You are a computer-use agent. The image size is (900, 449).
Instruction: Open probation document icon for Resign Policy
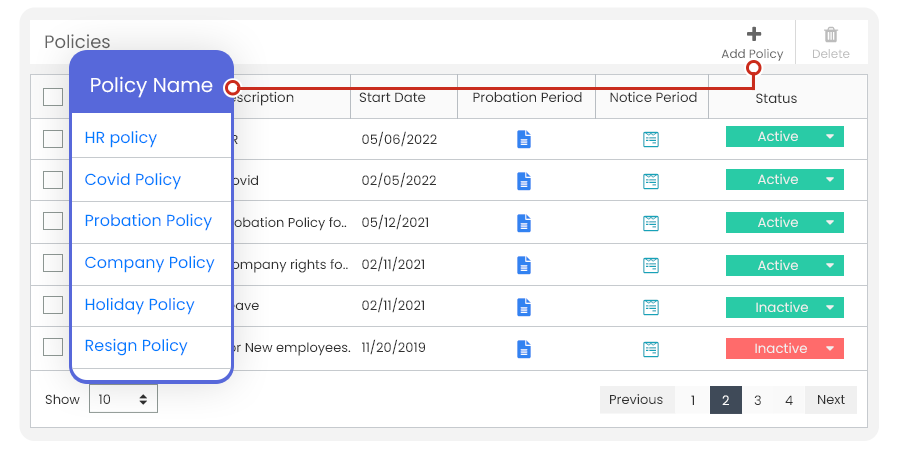(523, 349)
